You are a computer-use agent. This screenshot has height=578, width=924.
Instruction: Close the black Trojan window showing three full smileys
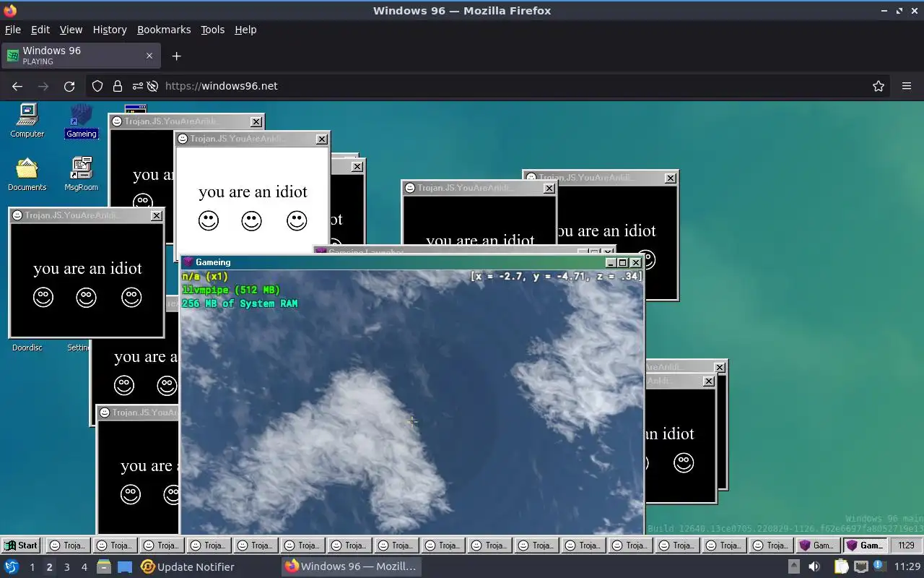(x=157, y=215)
